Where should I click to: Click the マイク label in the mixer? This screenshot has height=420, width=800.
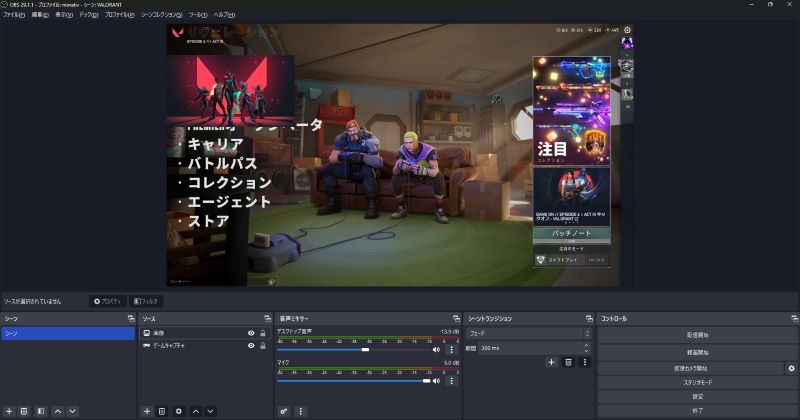(x=283, y=363)
